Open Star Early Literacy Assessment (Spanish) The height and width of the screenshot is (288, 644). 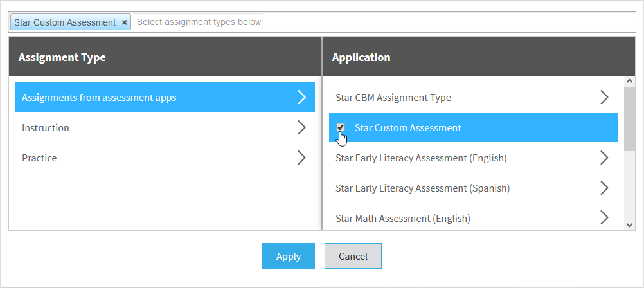(x=473, y=188)
